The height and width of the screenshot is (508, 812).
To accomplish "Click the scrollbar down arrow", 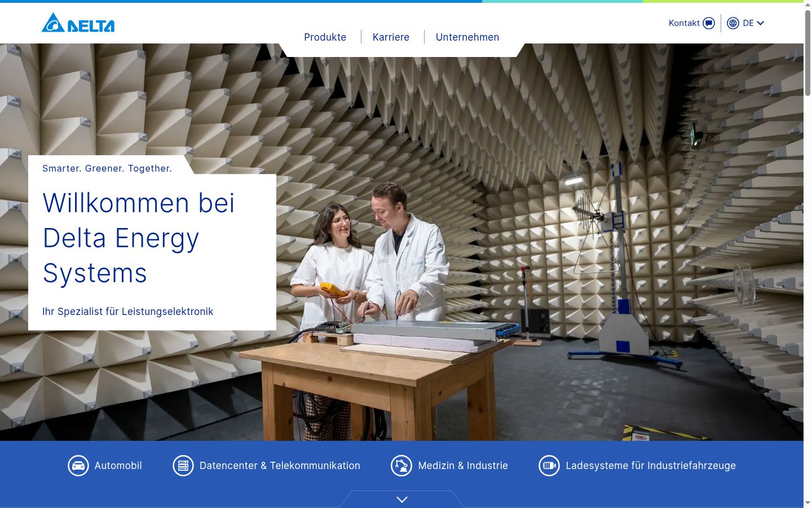I will coord(807,503).
